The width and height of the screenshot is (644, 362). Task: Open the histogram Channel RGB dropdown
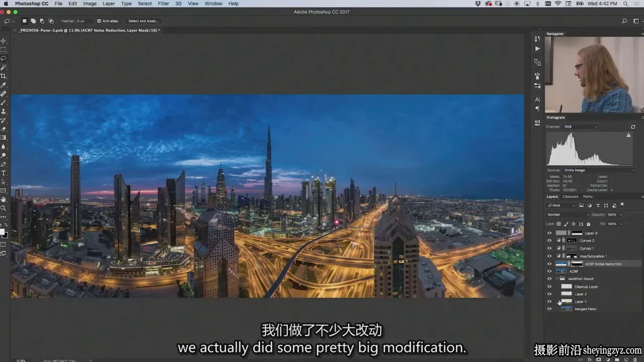click(x=580, y=127)
